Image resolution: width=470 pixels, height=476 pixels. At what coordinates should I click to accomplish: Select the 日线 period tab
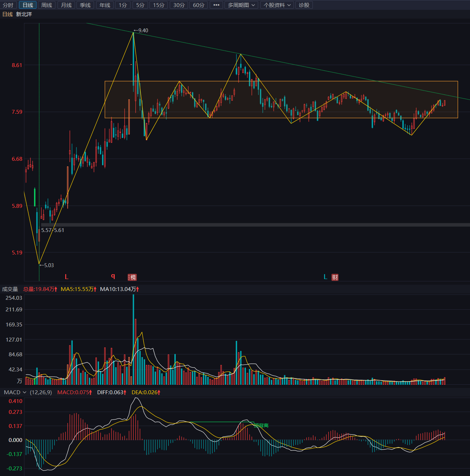pos(28,5)
